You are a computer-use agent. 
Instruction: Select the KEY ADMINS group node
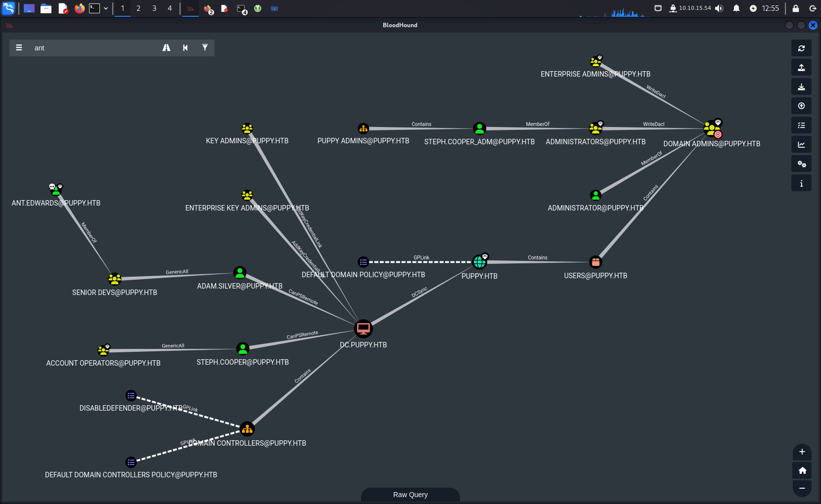click(247, 128)
